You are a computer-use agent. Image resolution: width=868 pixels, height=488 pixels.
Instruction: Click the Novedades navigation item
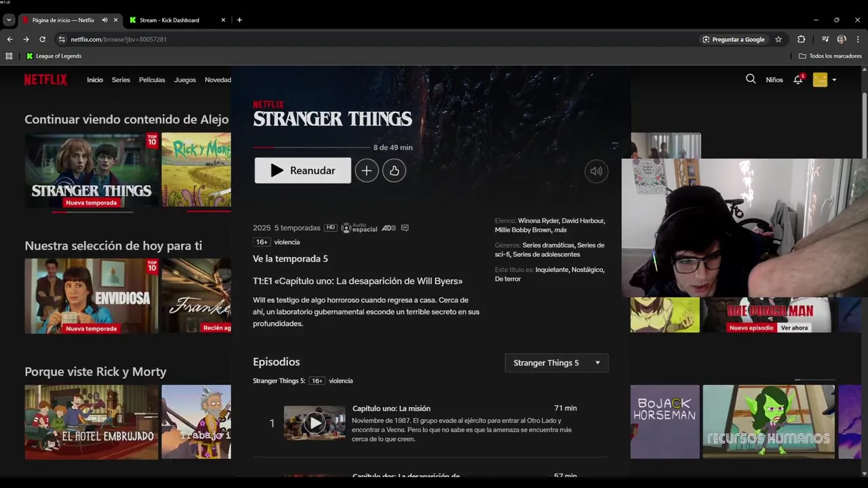coord(218,80)
